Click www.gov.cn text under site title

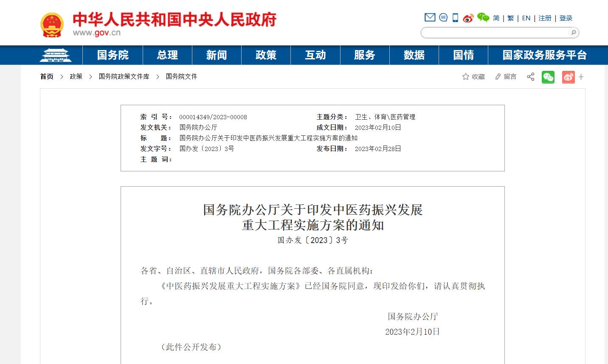coord(97,33)
